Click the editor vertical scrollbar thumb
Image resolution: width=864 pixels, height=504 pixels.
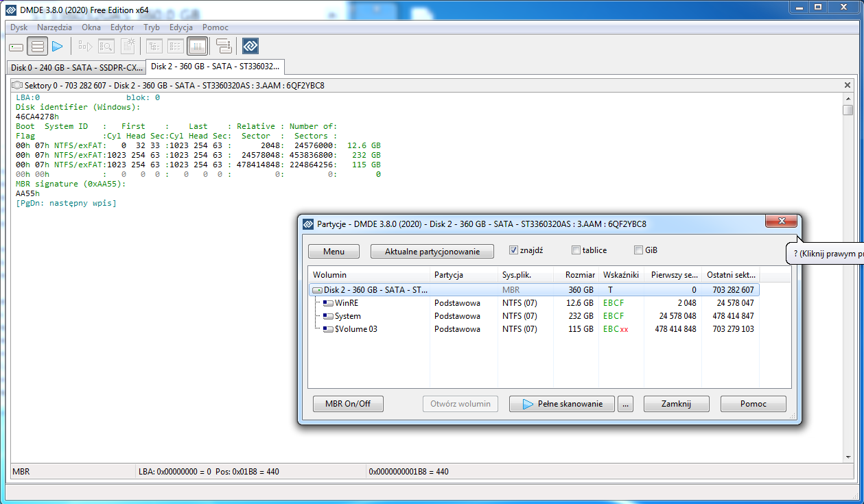848,110
